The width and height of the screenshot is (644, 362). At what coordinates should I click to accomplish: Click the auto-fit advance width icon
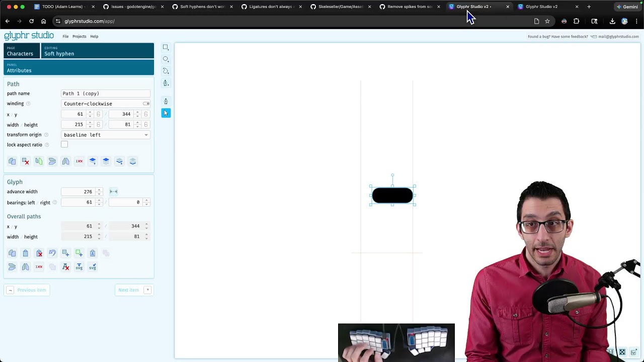pyautogui.click(x=114, y=192)
